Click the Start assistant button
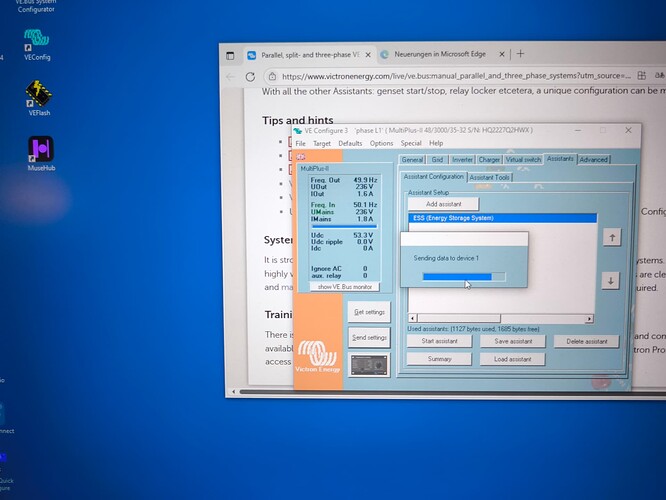 coord(439,341)
